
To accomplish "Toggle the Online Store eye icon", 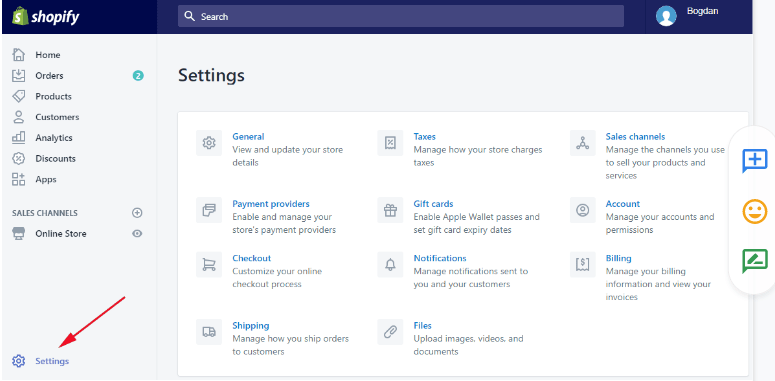I will pyautogui.click(x=137, y=234).
